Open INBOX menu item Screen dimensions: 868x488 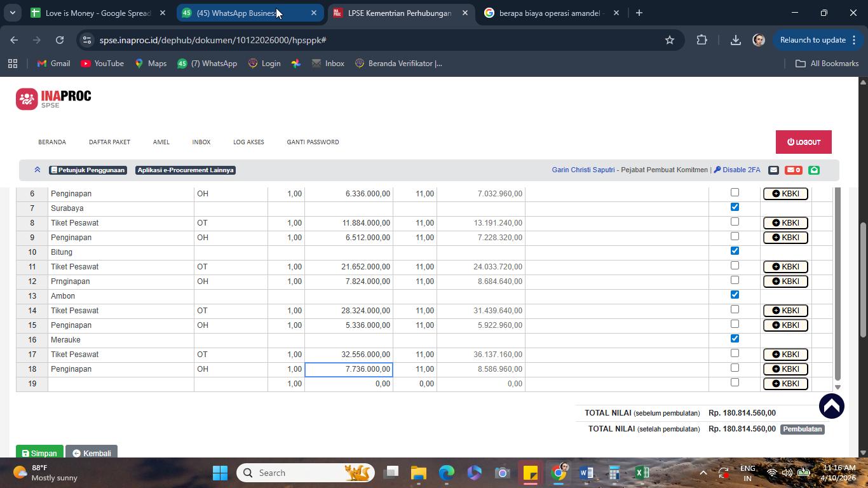[x=201, y=142]
